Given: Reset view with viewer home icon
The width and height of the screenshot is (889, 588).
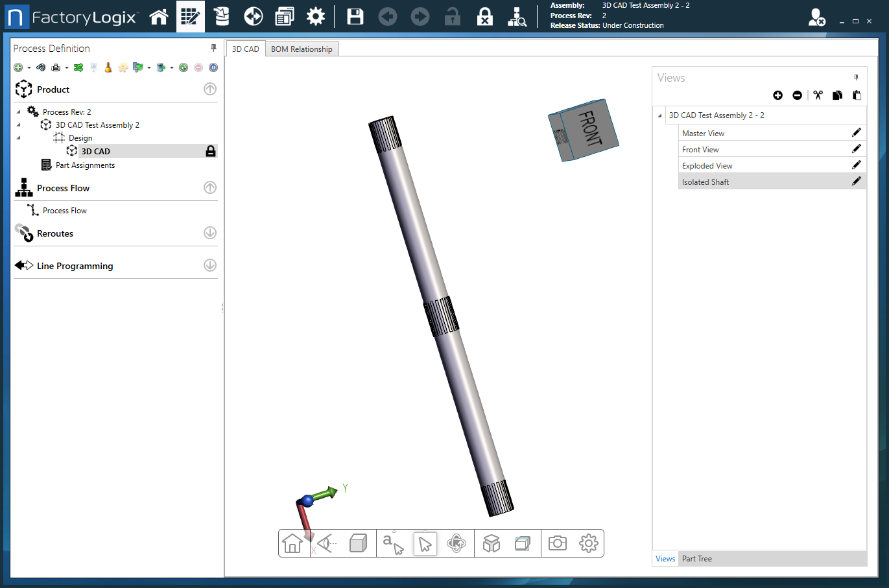Looking at the screenshot, I should tap(292, 543).
